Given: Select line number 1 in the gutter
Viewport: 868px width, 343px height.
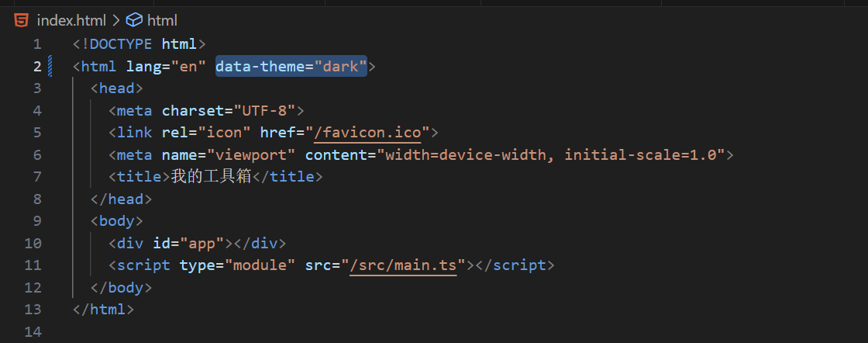Looking at the screenshot, I should 37,43.
